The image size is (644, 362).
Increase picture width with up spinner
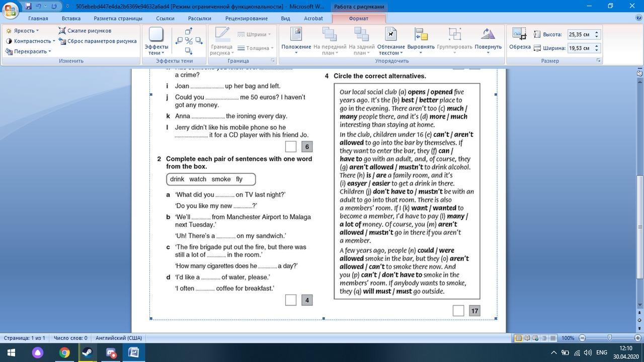[x=597, y=46]
